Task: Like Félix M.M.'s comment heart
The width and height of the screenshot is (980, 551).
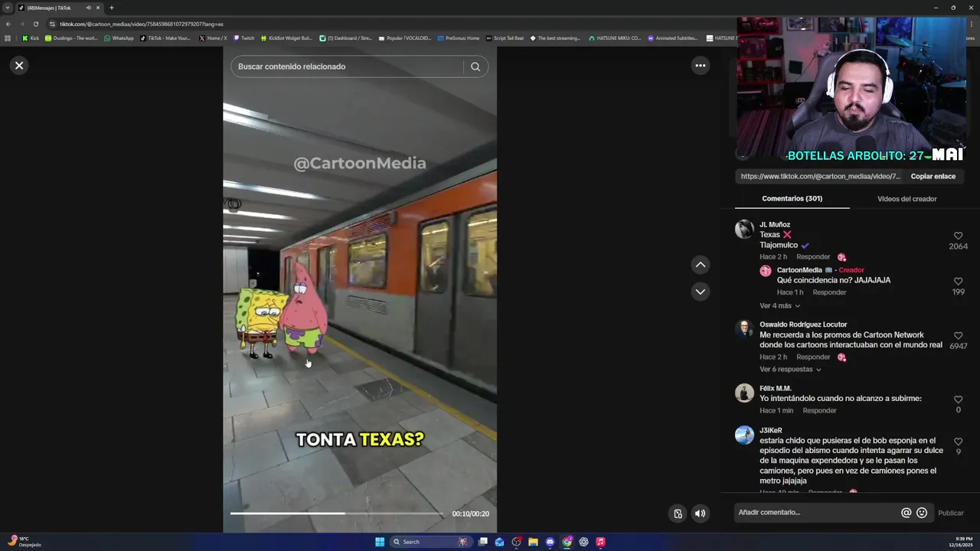Action: pyautogui.click(x=958, y=399)
